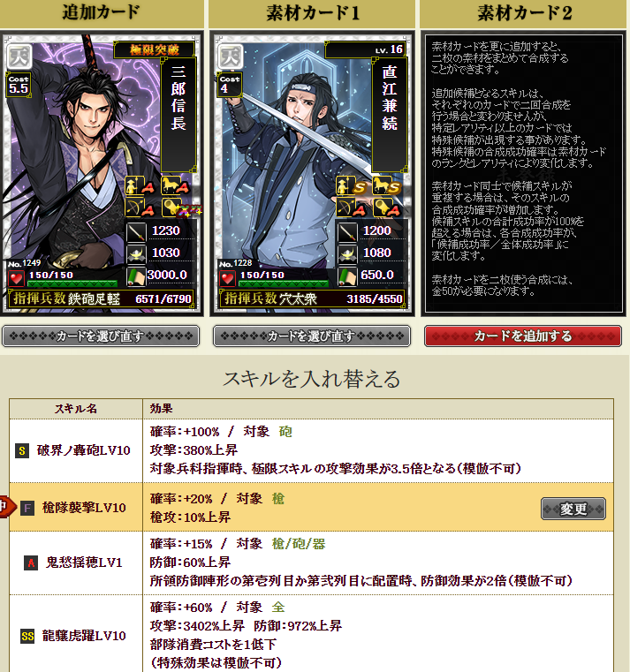Click the F rank icon beside 槍隊襲撃LV10

(27, 509)
